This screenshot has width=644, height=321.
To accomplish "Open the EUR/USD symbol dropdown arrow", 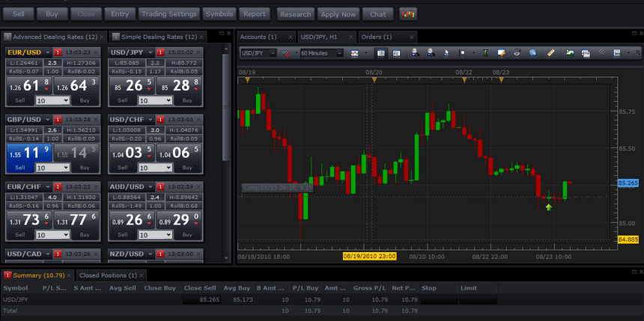I will click(x=48, y=52).
